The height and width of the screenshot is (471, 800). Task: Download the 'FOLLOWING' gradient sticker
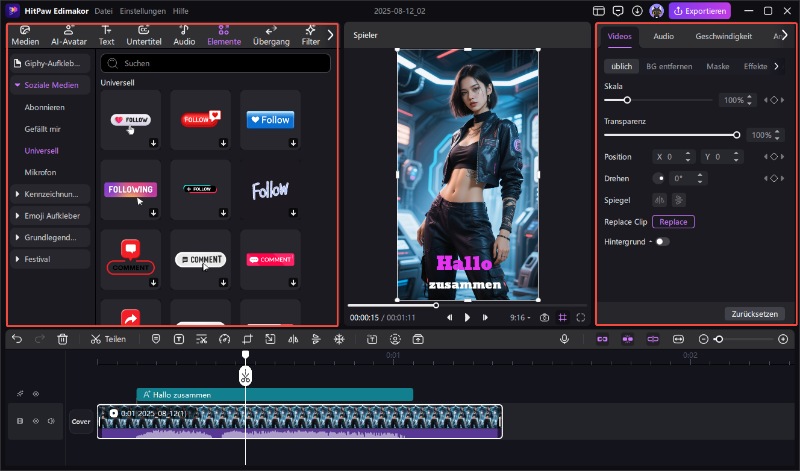[x=154, y=213]
